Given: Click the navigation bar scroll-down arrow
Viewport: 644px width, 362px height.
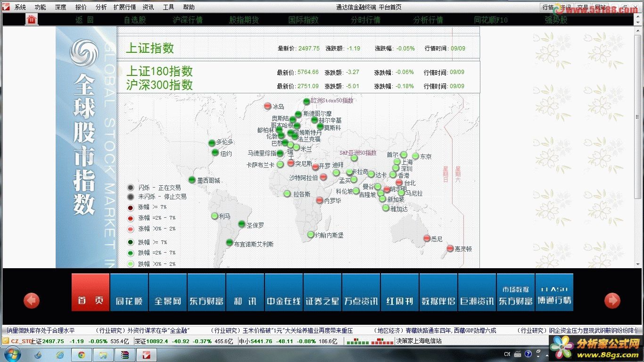Looking at the screenshot, I should point(639,23).
